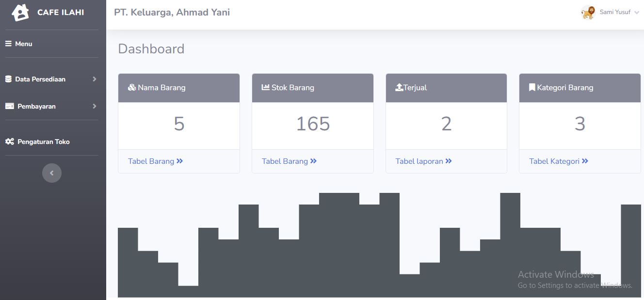Click the Pembayaran credit card icon
The width and height of the screenshot is (644, 300).
coord(9,106)
